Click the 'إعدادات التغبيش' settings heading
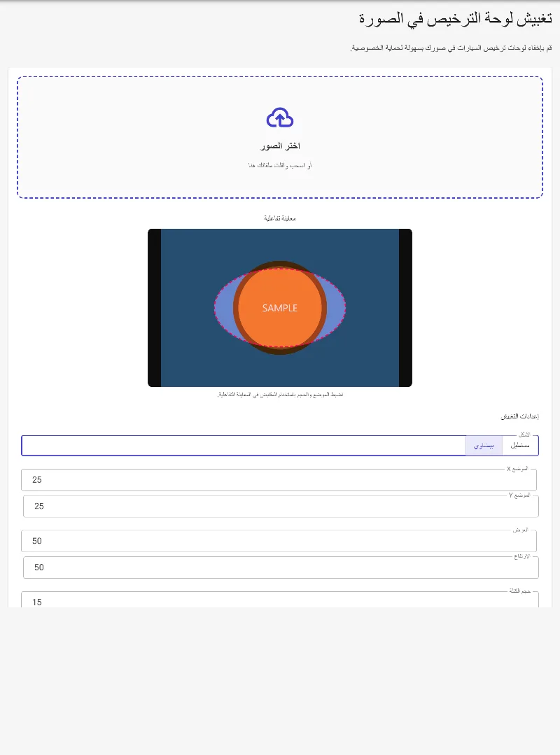560x755 pixels. tap(519, 416)
